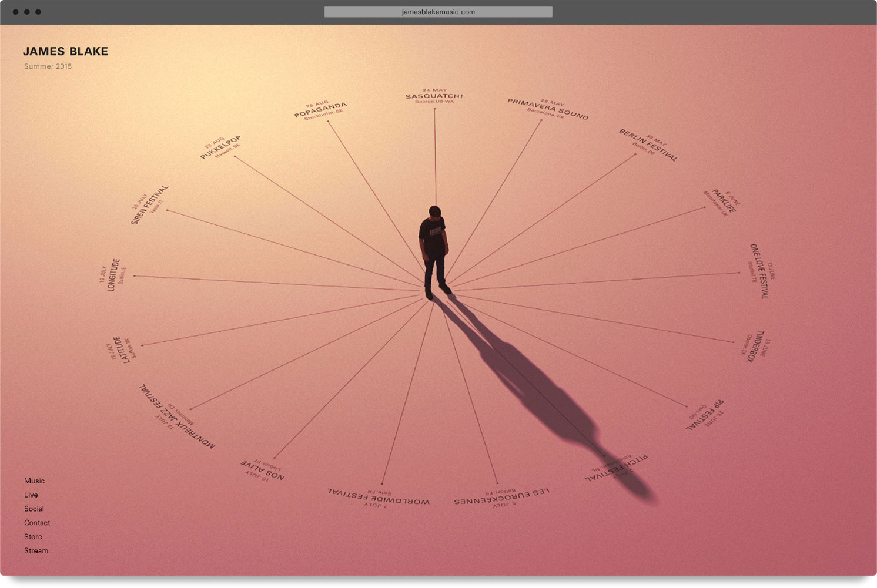Open the Music menu link
Viewport: 877px width, 588px height.
click(x=34, y=481)
